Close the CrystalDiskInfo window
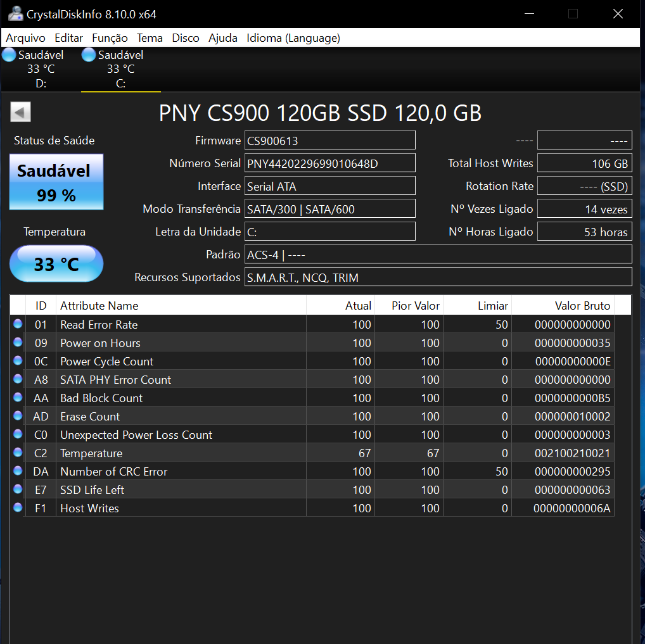Screen dimensions: 645x644 [x=618, y=14]
